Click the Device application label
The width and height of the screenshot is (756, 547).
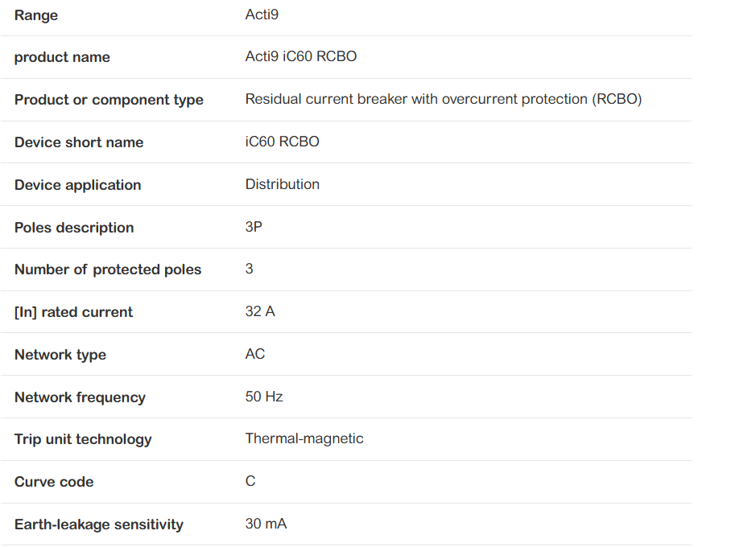[x=77, y=185]
